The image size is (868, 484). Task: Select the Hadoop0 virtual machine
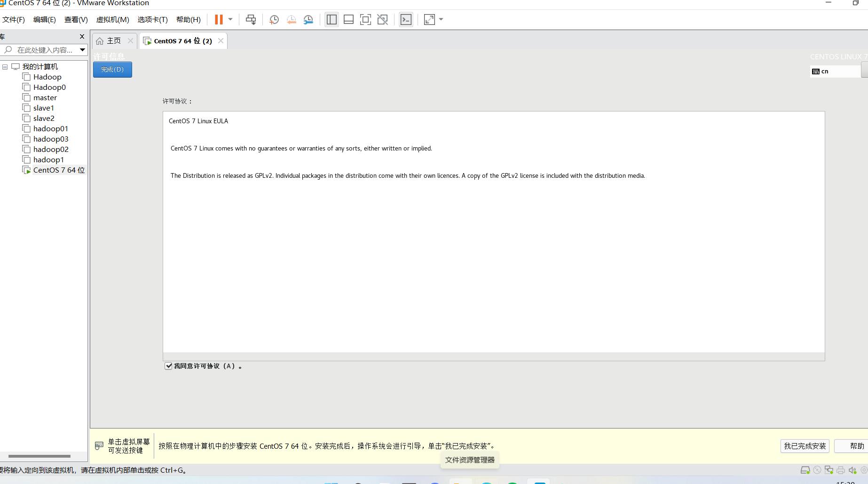pos(49,87)
